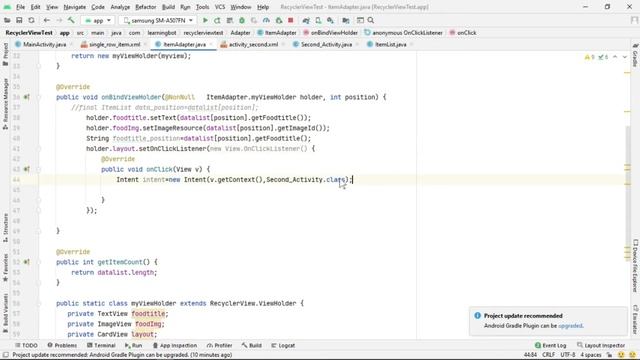Screen dimensions: 640x360
Task: Go to next highlighted error arrow
Action: 625,57
